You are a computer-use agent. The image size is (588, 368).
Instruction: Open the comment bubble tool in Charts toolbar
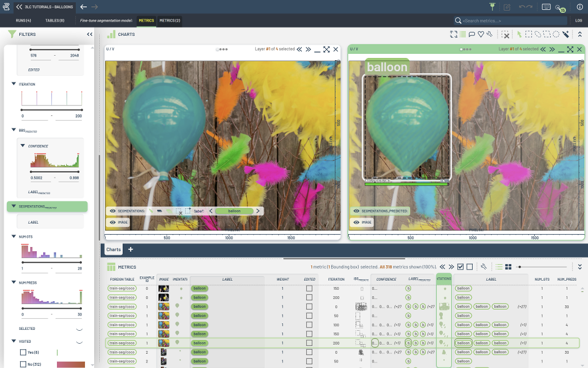pyautogui.click(x=472, y=34)
